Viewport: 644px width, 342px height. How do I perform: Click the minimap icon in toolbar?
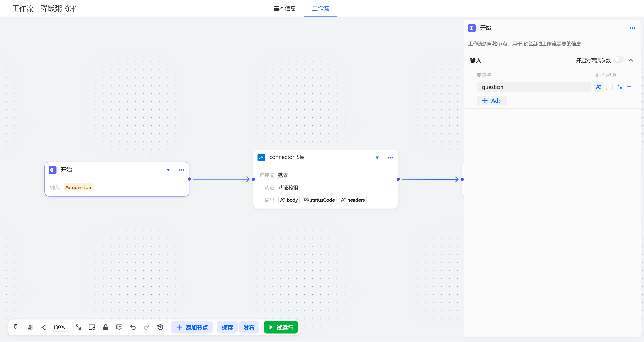[x=92, y=327]
